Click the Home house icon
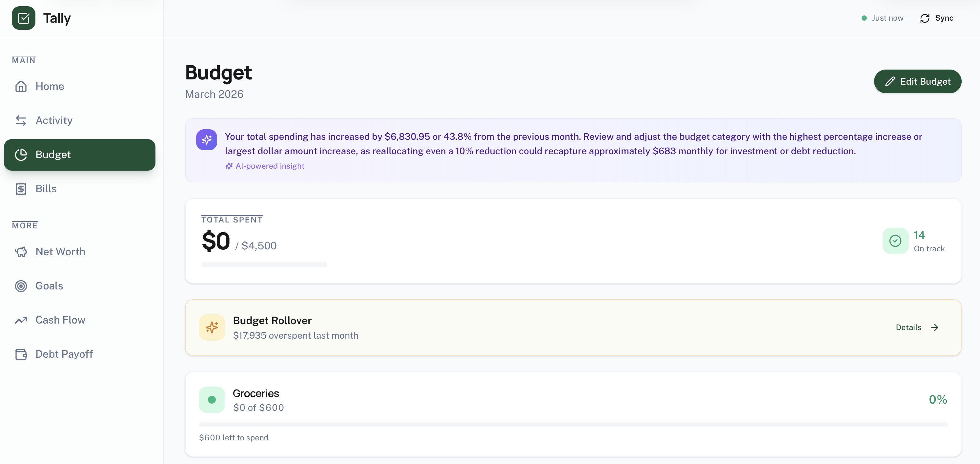Viewport: 980px width, 464px height. click(21, 86)
